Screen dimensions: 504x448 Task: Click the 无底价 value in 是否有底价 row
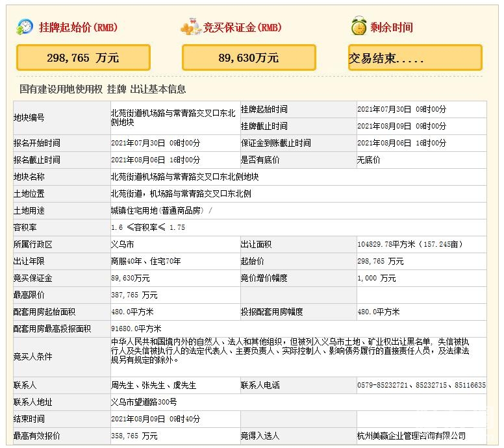[x=369, y=160]
